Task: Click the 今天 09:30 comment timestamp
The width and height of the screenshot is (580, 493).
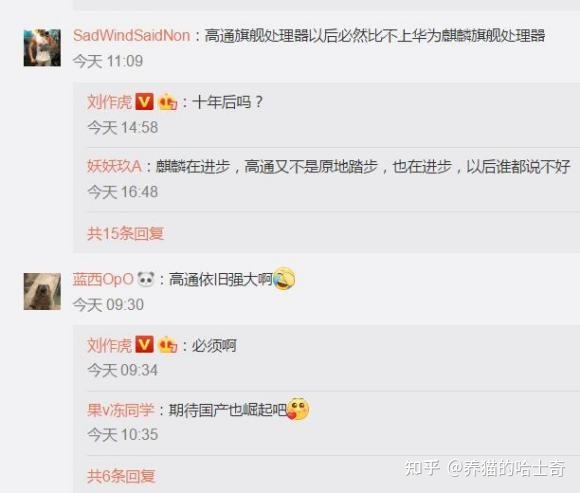Action: click(x=108, y=305)
